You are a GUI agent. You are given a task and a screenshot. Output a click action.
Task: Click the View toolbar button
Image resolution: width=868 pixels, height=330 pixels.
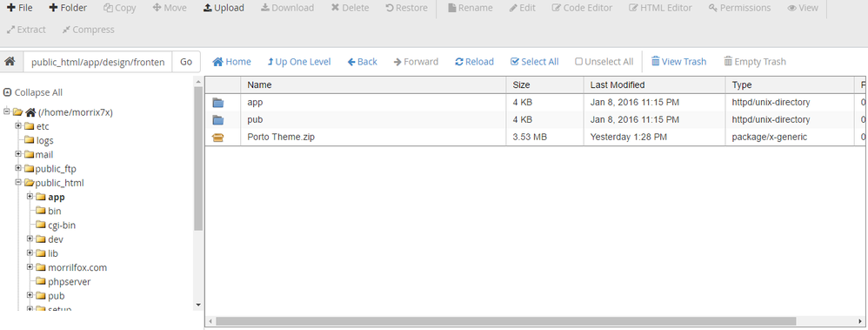(x=803, y=8)
